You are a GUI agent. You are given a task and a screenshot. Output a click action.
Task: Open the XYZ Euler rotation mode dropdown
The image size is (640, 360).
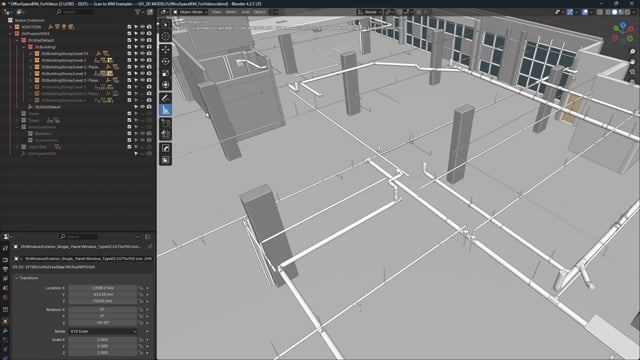click(102, 331)
